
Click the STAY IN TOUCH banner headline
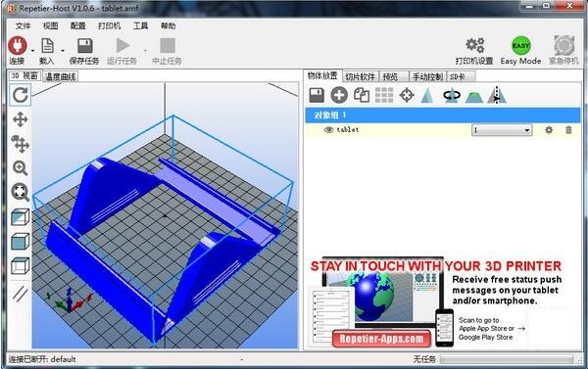pos(436,266)
